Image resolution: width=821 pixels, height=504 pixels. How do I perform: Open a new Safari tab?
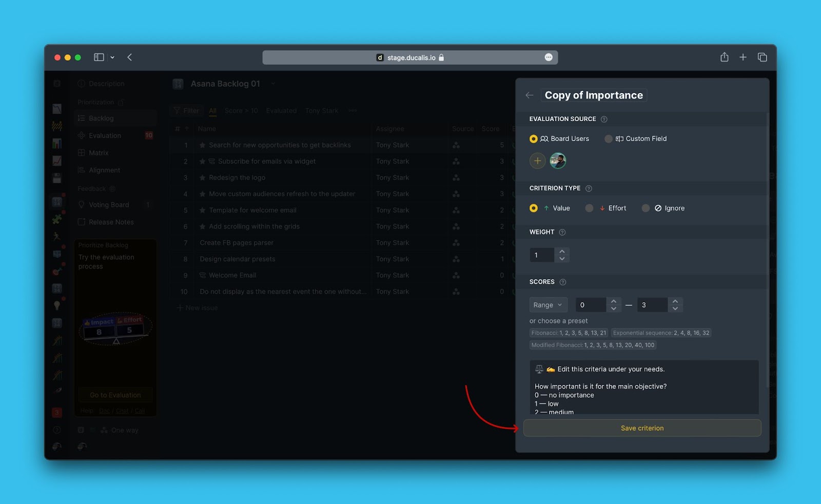tap(743, 57)
